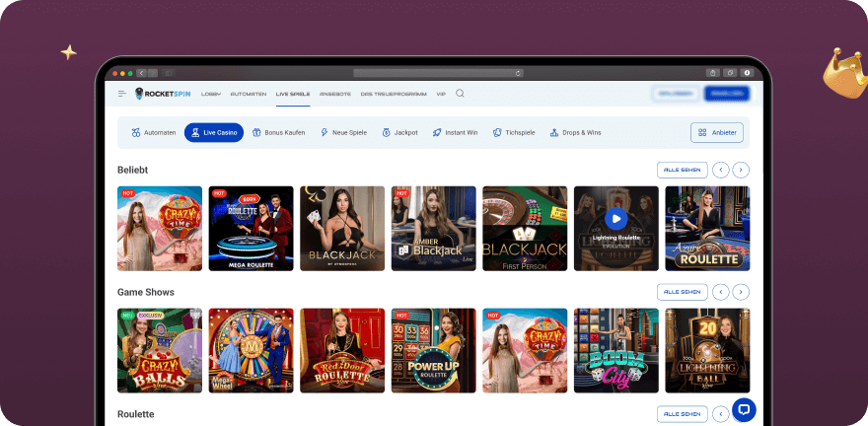Image resolution: width=868 pixels, height=426 pixels.
Task: Click Alle Sehen for Beliebt section
Action: (x=683, y=170)
